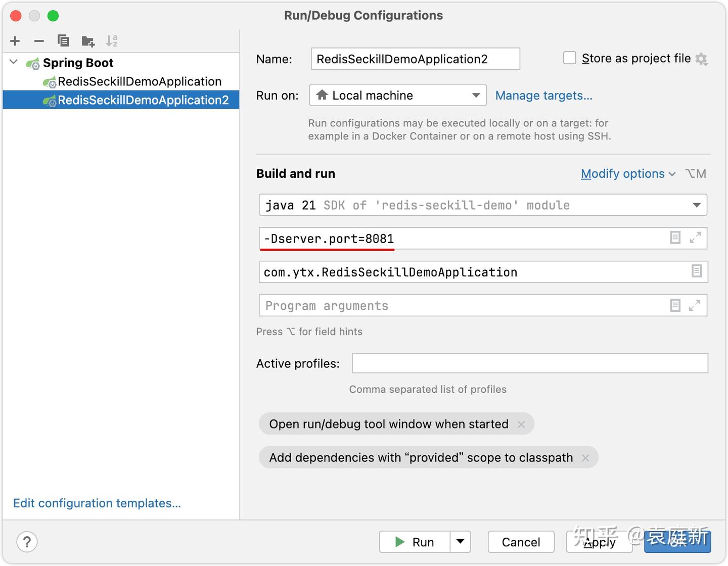Collapse the Spring Boot tree node
This screenshot has height=566, width=728.
click(13, 62)
